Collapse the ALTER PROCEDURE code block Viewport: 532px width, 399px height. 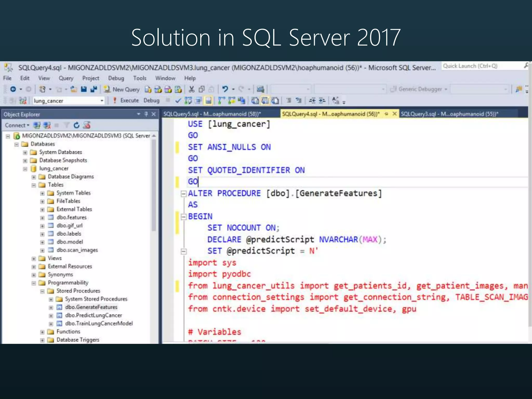[x=184, y=194]
